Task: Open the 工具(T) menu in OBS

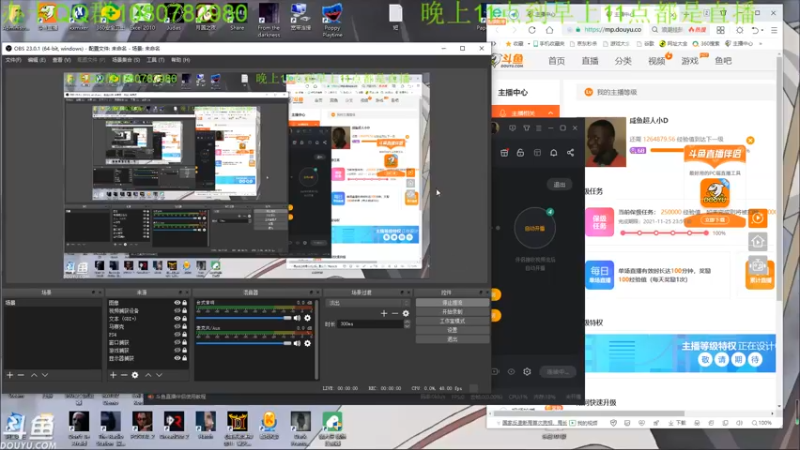Action: click(156, 60)
